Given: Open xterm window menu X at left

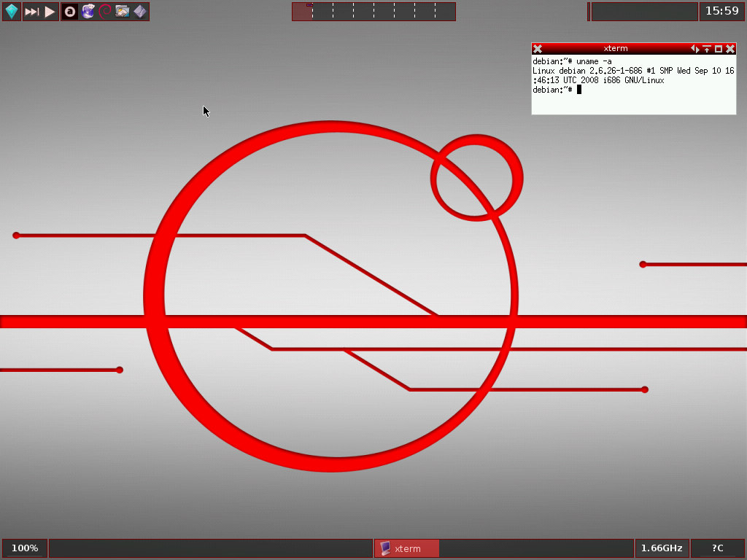Looking at the screenshot, I should (538, 49).
